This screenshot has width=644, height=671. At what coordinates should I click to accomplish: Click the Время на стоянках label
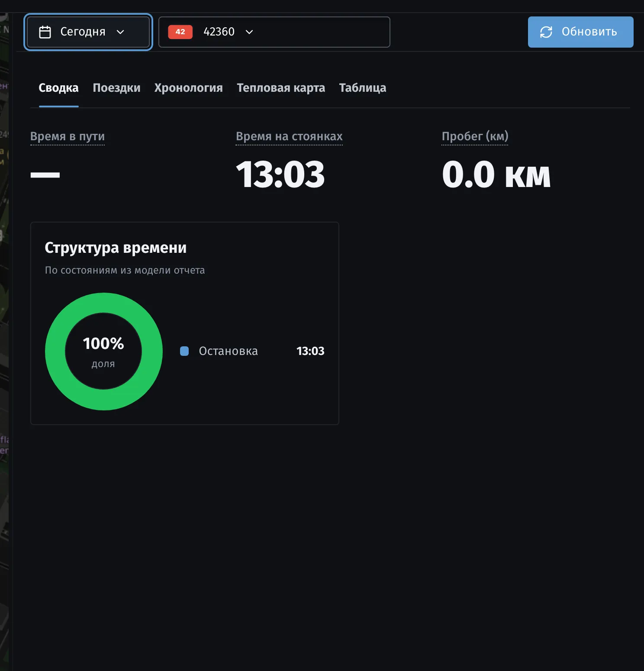pos(289,136)
